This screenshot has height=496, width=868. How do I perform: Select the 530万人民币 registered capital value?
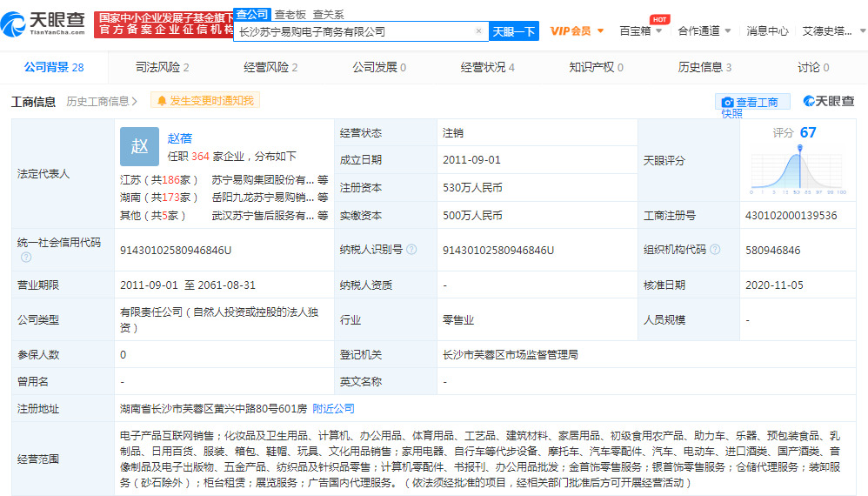[472, 188]
